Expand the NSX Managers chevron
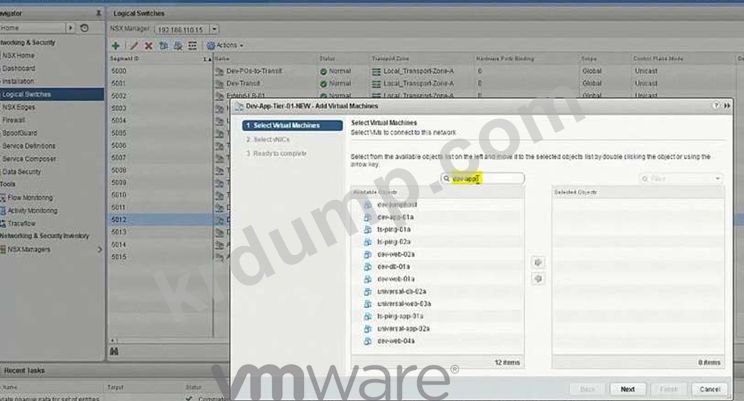 [x=100, y=249]
